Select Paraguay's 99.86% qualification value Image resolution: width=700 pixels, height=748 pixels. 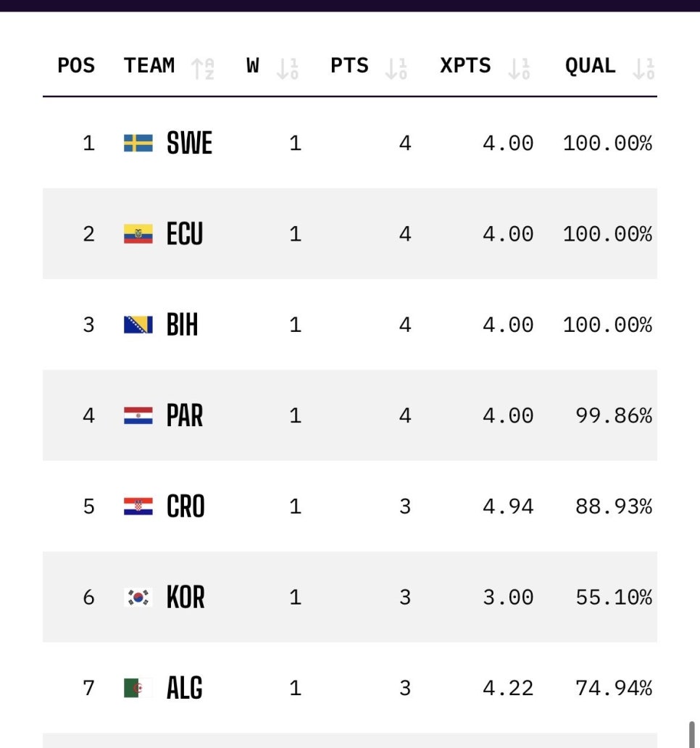[x=614, y=415]
